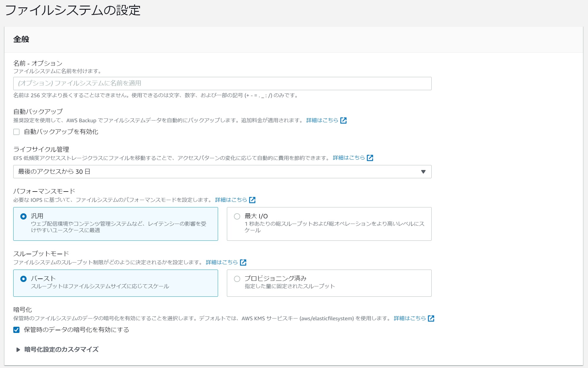Click the external link icon beside 暗号化 details
Viewport: 588px width, 368px height.
click(431, 318)
